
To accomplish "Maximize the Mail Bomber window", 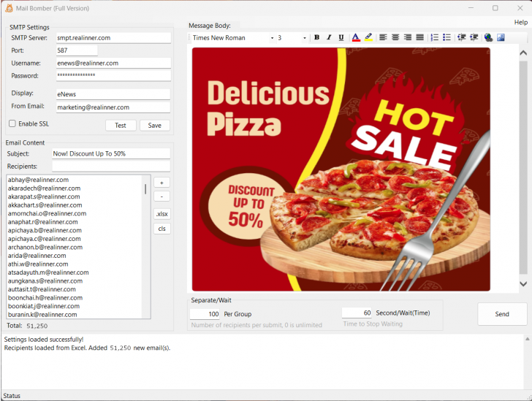I will point(495,8).
